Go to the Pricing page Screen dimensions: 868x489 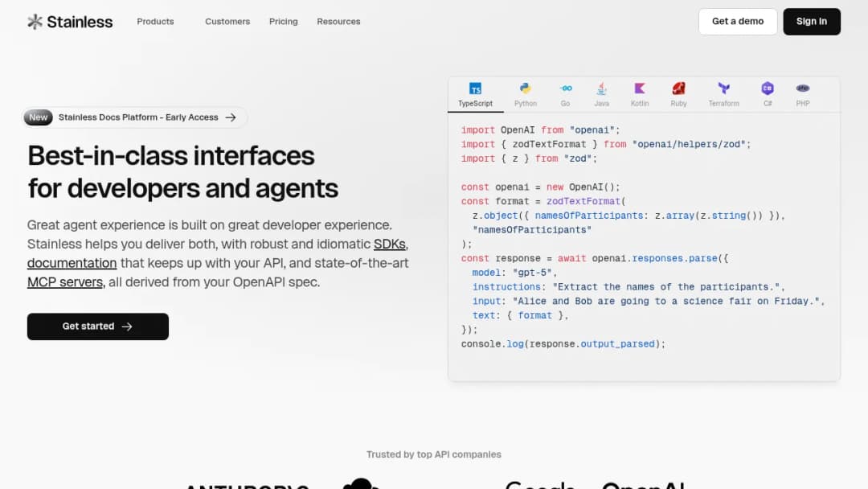click(x=284, y=22)
